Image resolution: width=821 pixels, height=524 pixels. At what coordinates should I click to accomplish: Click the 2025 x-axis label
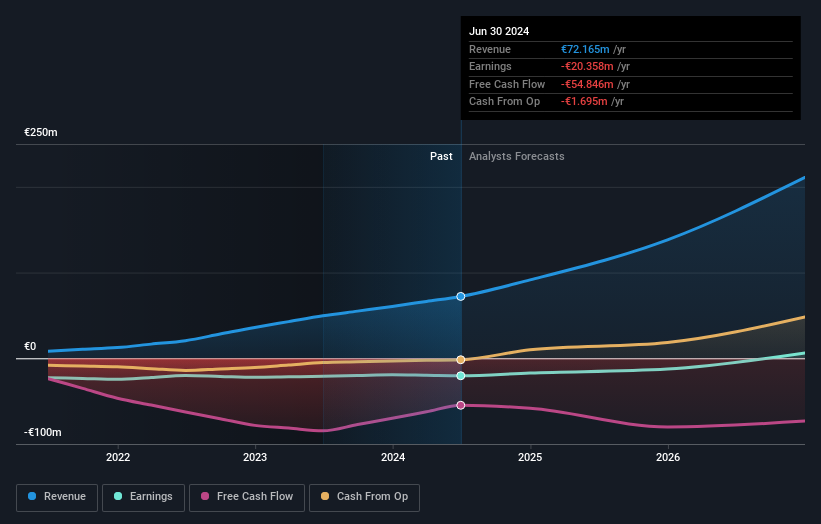(x=530, y=457)
